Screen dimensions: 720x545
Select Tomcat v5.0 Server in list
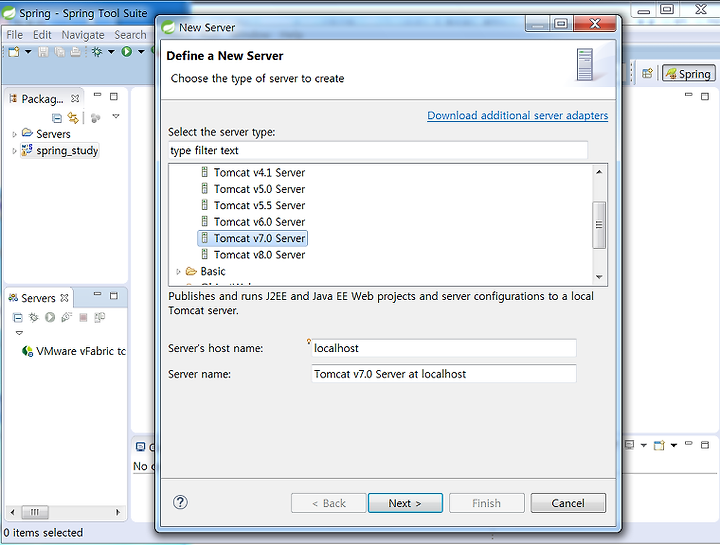pos(253,189)
